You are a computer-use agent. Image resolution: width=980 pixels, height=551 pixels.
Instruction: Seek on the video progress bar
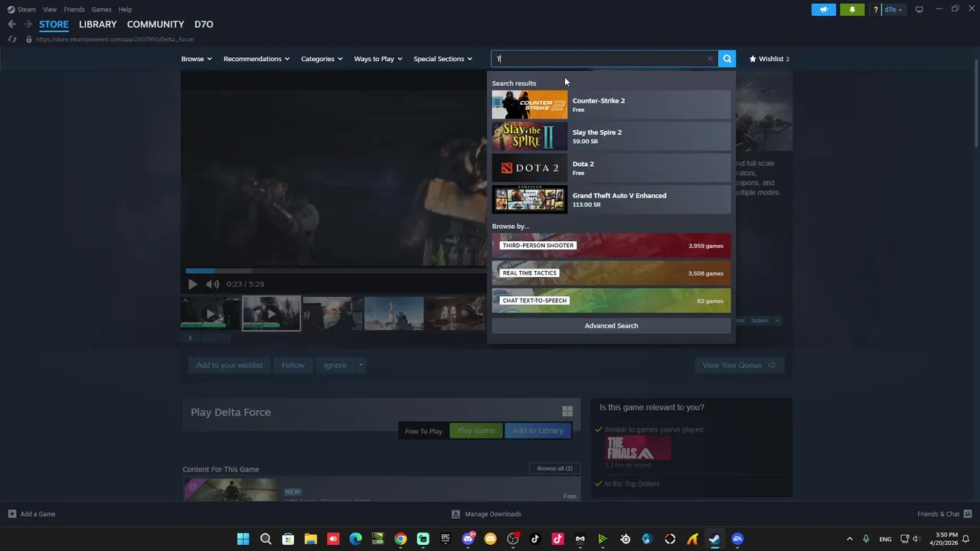coord(335,270)
